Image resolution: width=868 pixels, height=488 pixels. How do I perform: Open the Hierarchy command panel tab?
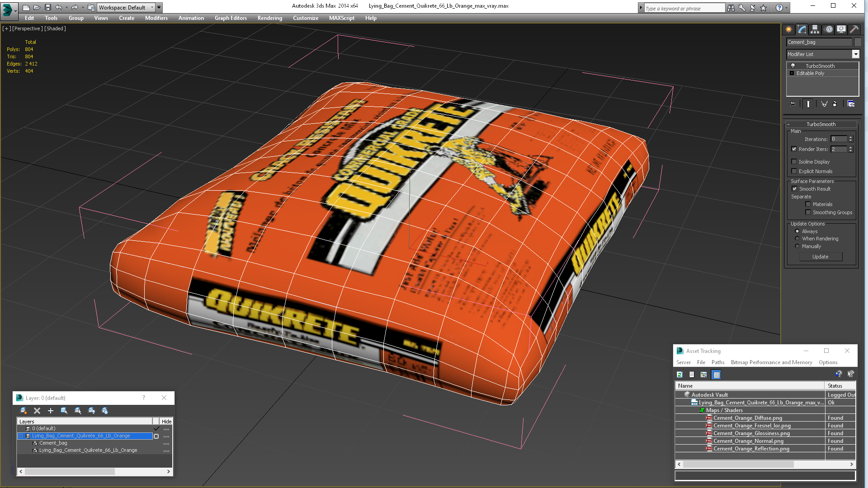coord(815,29)
